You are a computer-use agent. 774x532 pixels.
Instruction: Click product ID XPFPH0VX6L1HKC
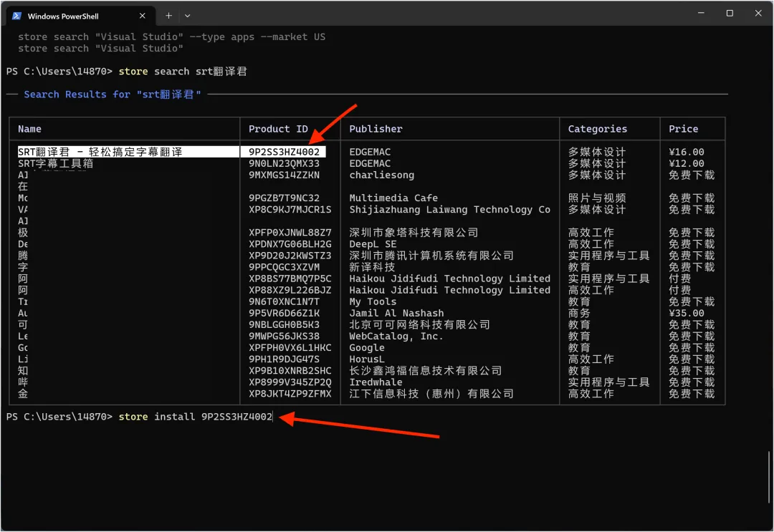290,347
